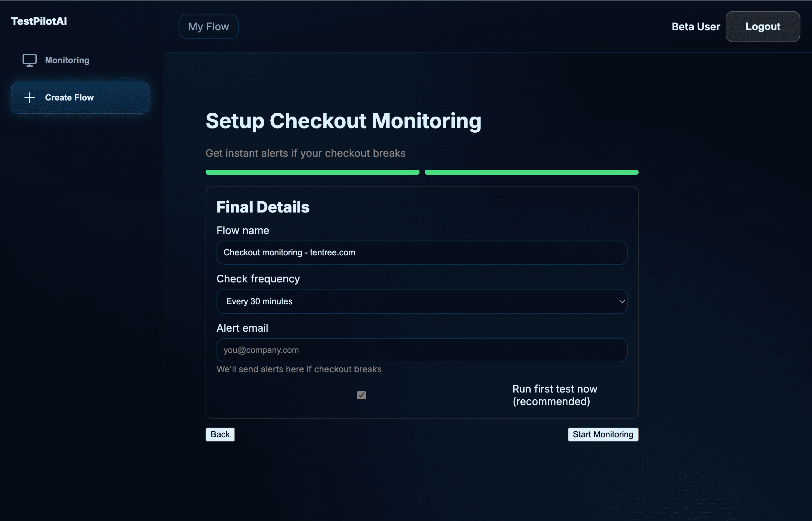812x521 pixels.
Task: Click Beta User in the header
Action: (x=696, y=26)
